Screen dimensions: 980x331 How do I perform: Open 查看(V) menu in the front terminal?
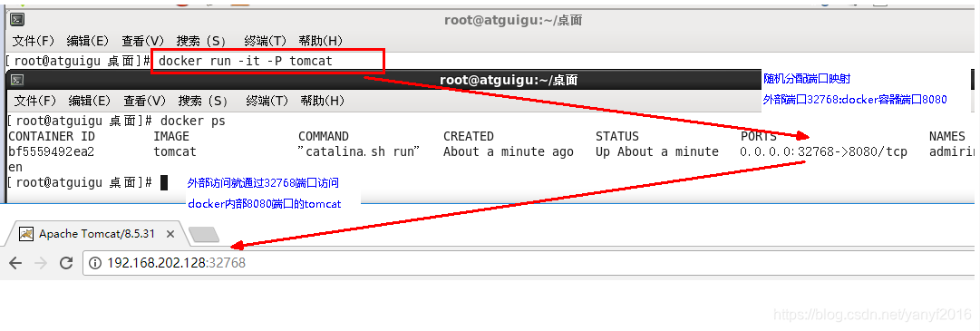pyautogui.click(x=144, y=101)
